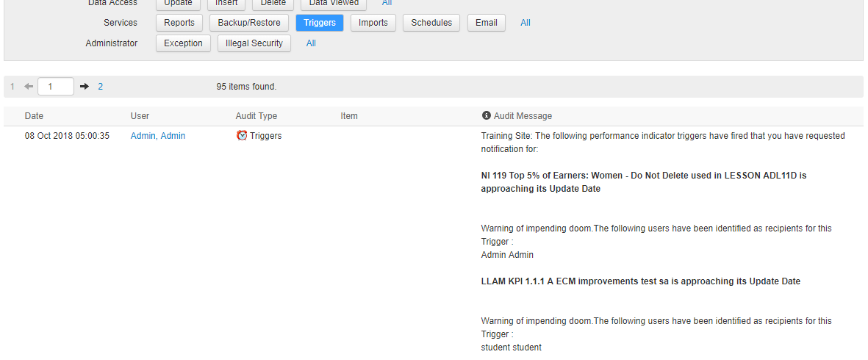Click the Audit Type column header
The image size is (868, 360).
click(257, 116)
